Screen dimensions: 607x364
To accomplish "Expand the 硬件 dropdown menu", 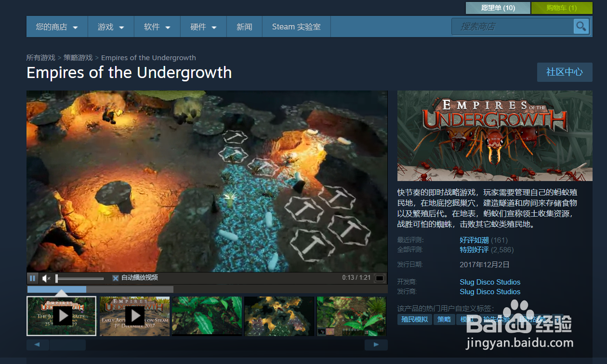I will pyautogui.click(x=203, y=27).
